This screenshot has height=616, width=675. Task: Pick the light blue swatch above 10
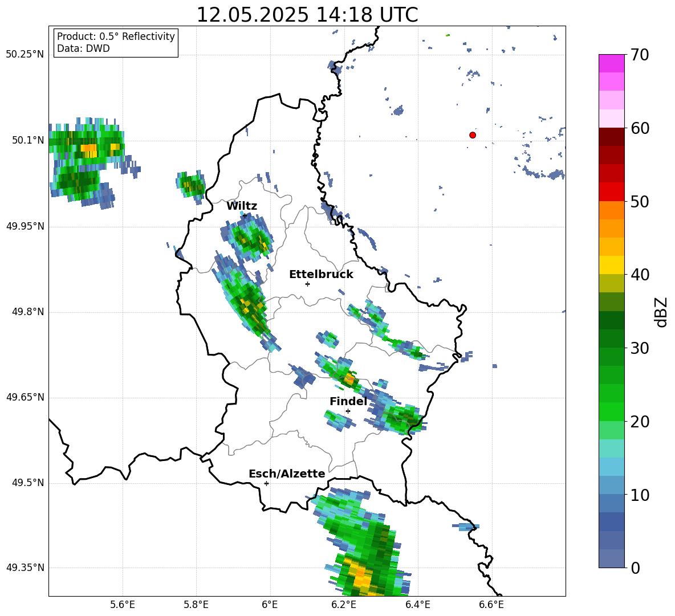611,486
